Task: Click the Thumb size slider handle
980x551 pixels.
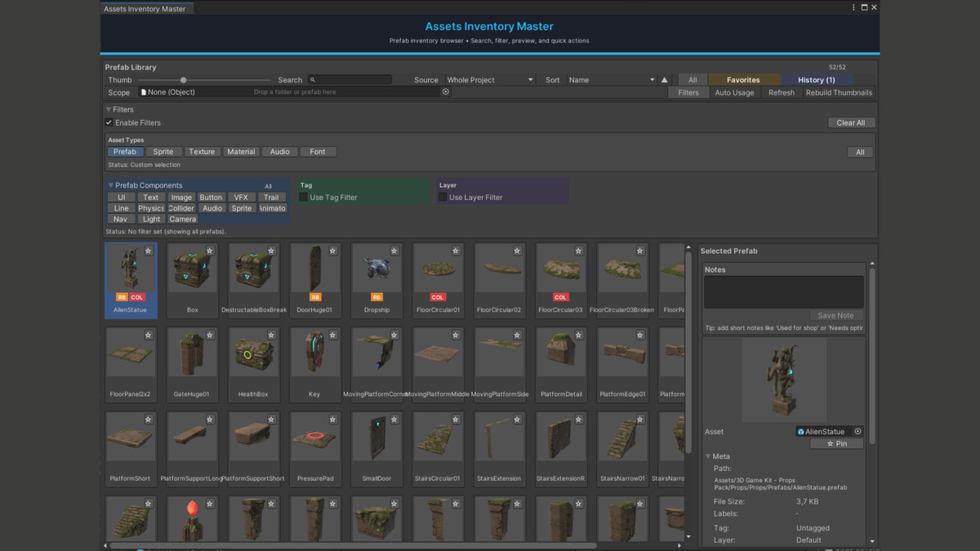Action: [184, 80]
